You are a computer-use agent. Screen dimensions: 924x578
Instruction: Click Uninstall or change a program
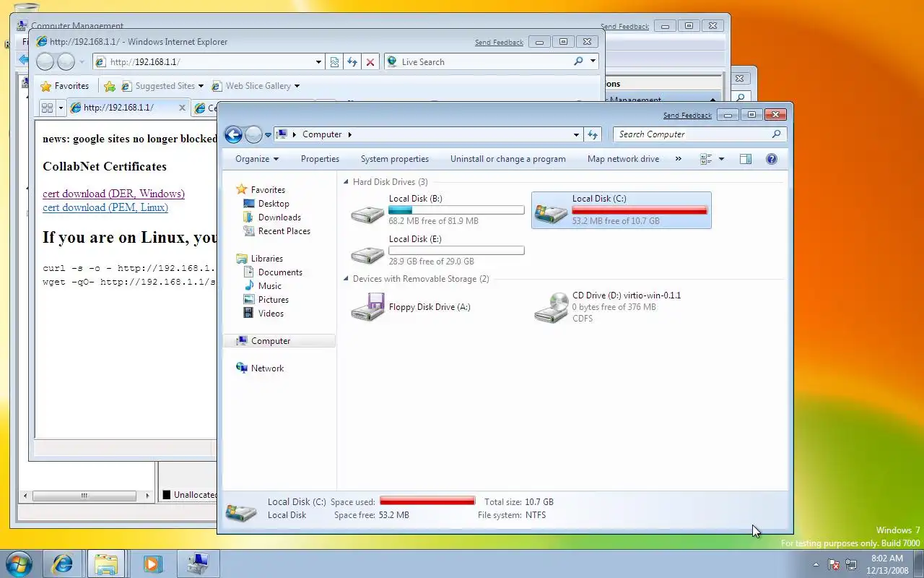coord(508,159)
